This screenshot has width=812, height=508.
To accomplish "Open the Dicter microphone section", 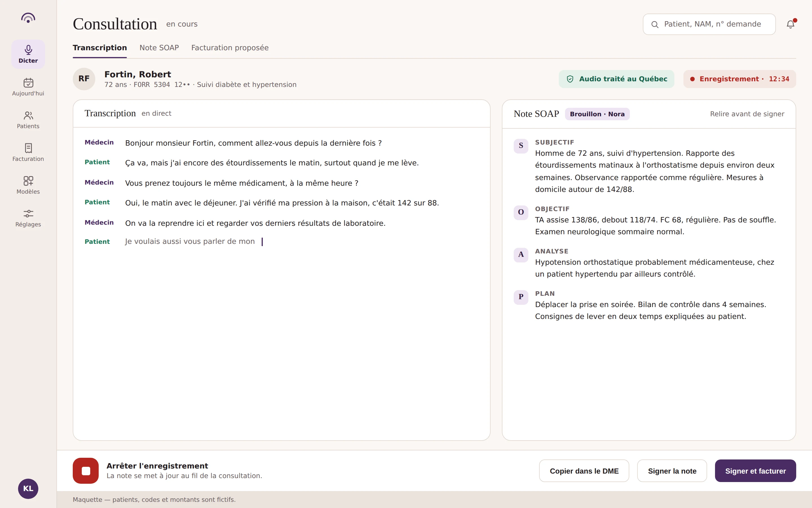I will (x=28, y=54).
